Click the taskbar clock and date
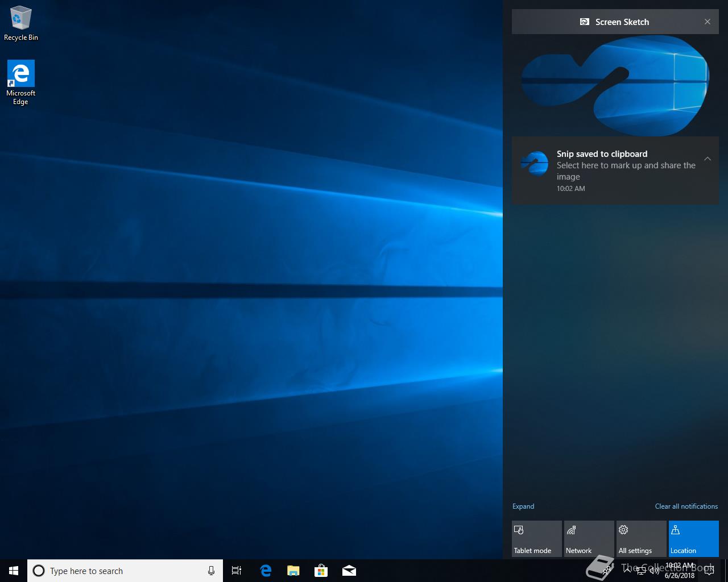The image size is (728, 582). coord(680,571)
